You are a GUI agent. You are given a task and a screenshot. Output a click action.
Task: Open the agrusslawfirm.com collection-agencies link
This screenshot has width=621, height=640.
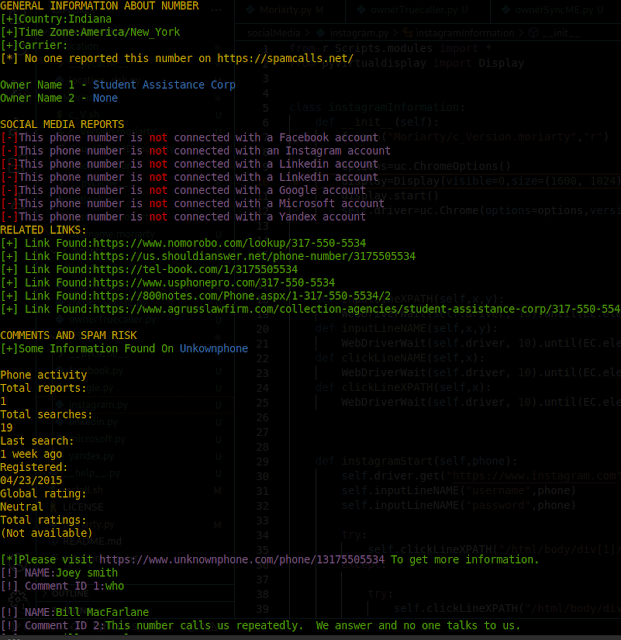(357, 309)
